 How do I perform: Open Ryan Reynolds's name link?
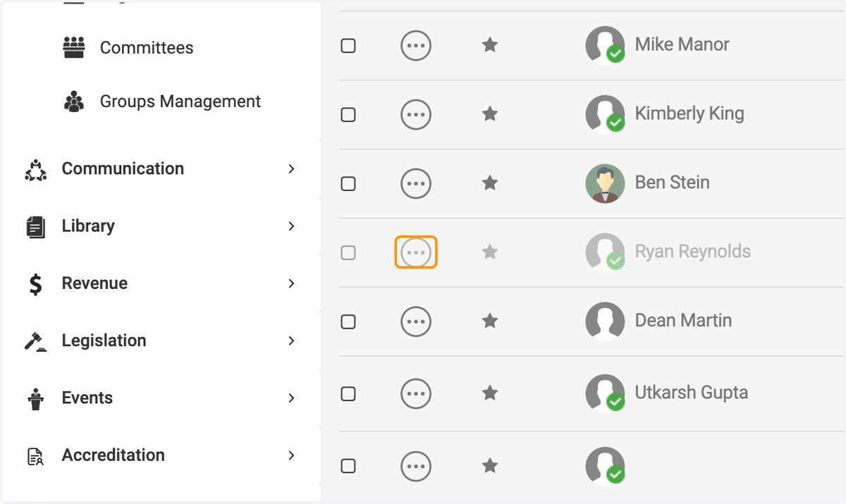click(692, 252)
